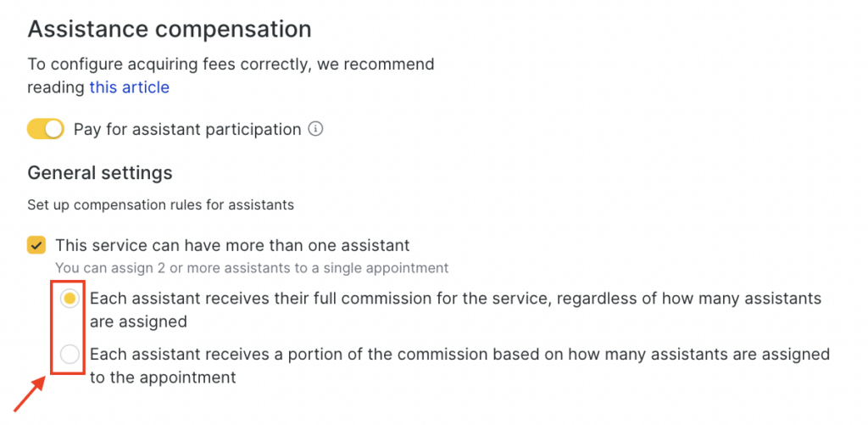
Task: Uncheck "This service can have more than one assistant"
Action: coord(36,246)
